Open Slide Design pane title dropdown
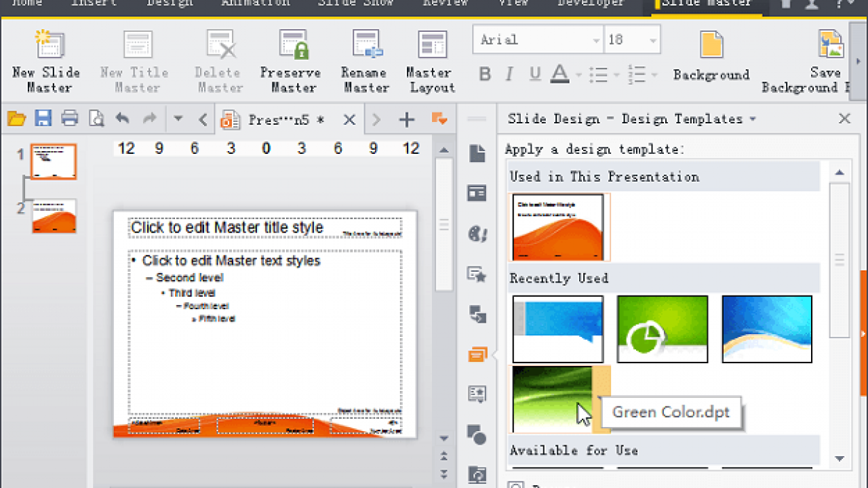This screenshot has width=868, height=488. coord(753,119)
